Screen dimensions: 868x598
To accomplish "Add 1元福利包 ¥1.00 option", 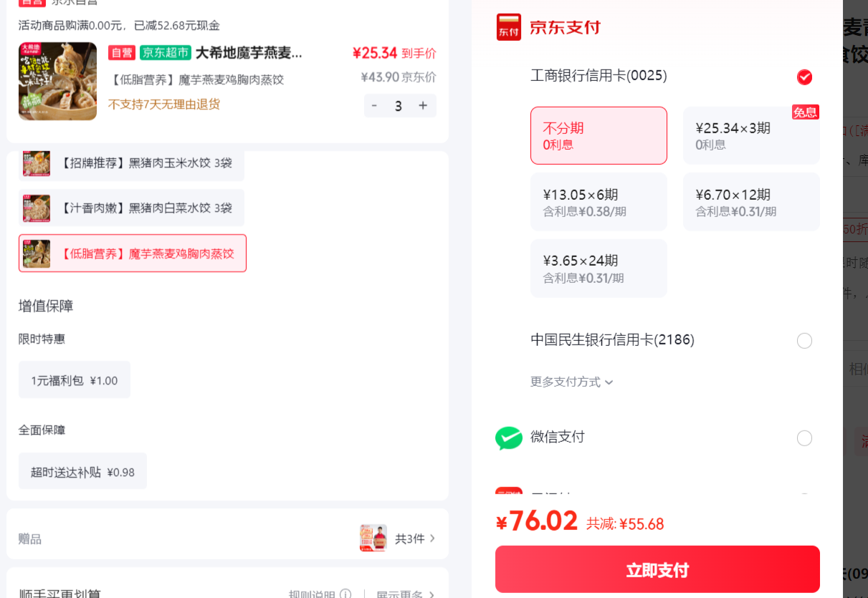I will pos(75,380).
